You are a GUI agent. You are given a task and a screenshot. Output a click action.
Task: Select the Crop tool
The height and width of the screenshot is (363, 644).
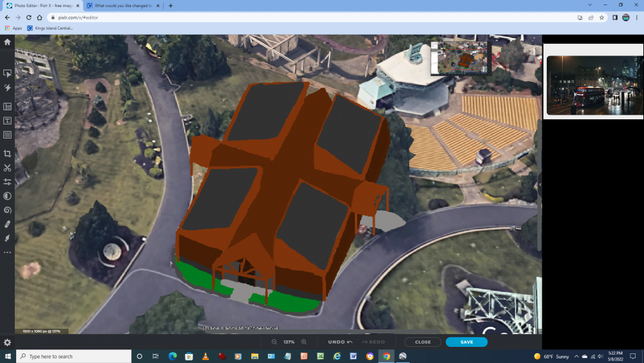tap(7, 153)
